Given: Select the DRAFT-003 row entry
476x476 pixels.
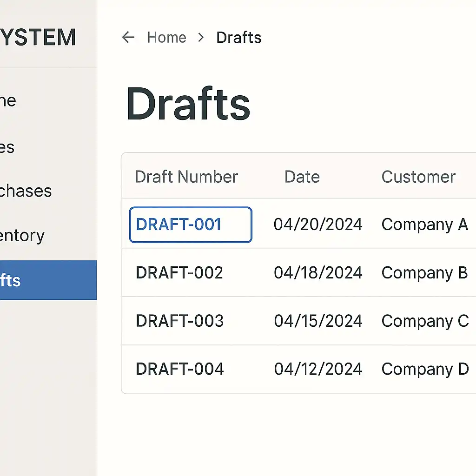Looking at the screenshot, I should coord(179,321).
